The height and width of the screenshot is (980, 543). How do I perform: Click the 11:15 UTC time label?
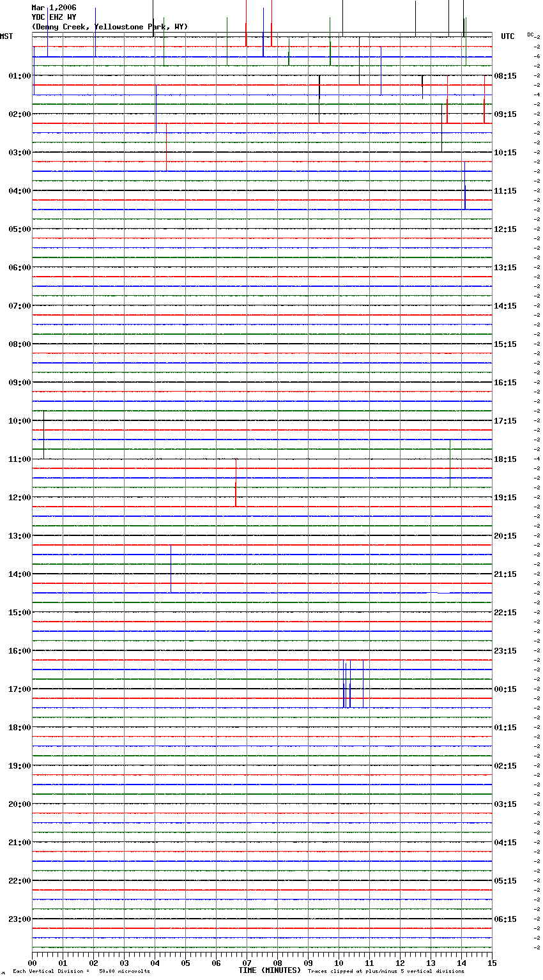pos(505,191)
